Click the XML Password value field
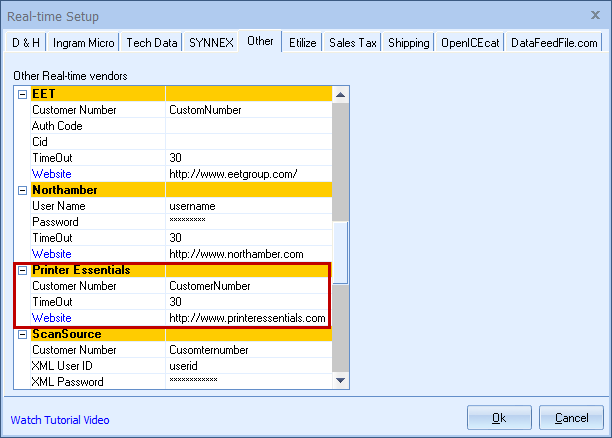Viewport: 612px width, 438px height. (x=249, y=381)
